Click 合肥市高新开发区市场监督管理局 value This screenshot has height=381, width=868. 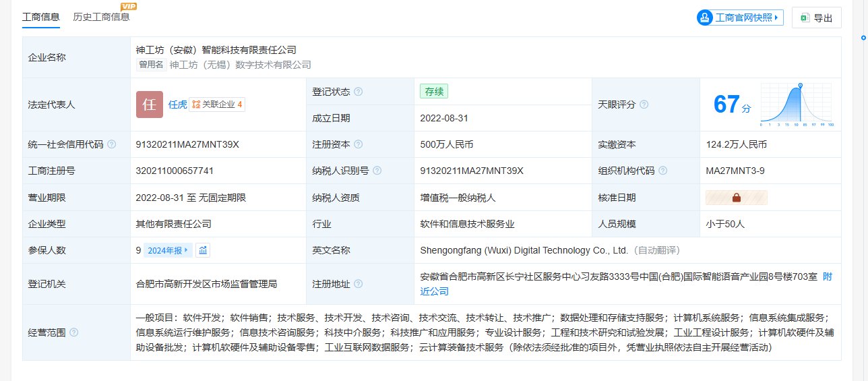207,284
